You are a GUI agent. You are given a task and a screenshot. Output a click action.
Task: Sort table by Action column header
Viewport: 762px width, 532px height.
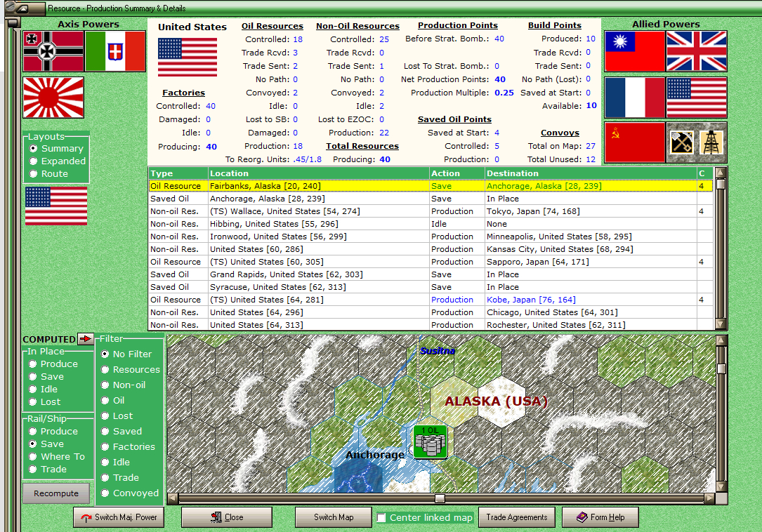click(457, 173)
